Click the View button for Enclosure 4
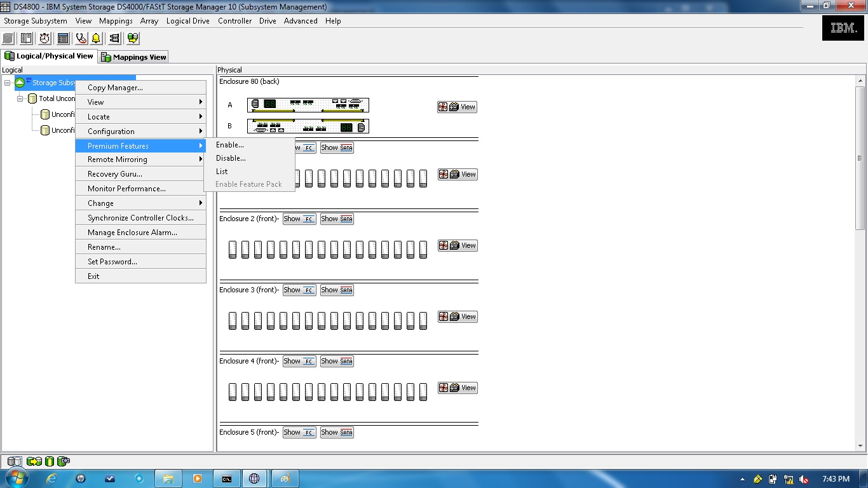Image resolution: width=868 pixels, height=488 pixels. point(457,388)
